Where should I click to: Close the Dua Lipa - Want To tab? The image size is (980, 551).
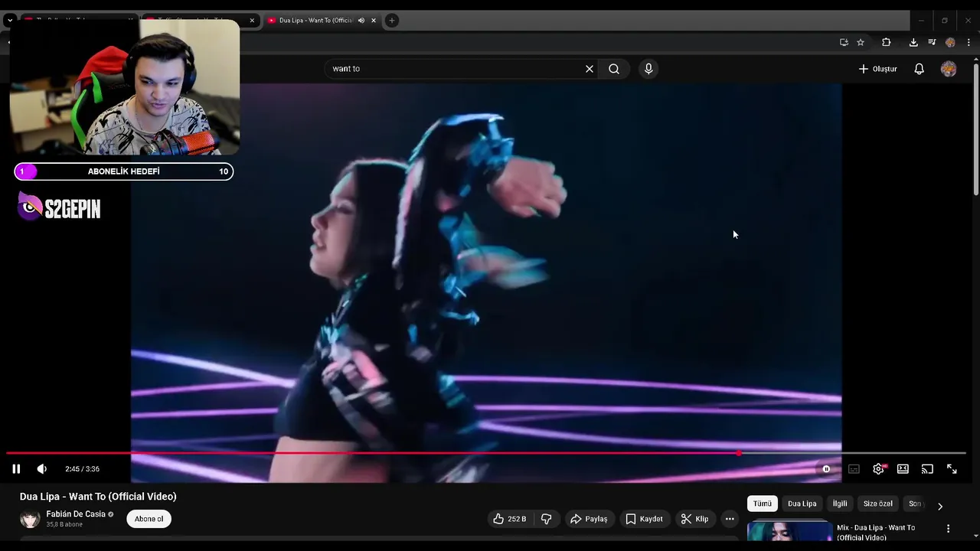[374, 21]
